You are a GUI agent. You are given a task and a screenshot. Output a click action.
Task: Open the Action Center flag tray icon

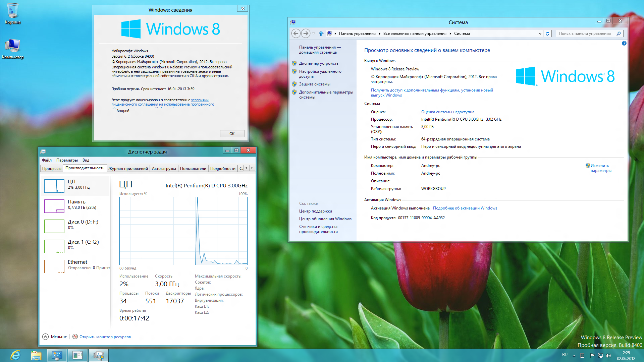pos(592,355)
